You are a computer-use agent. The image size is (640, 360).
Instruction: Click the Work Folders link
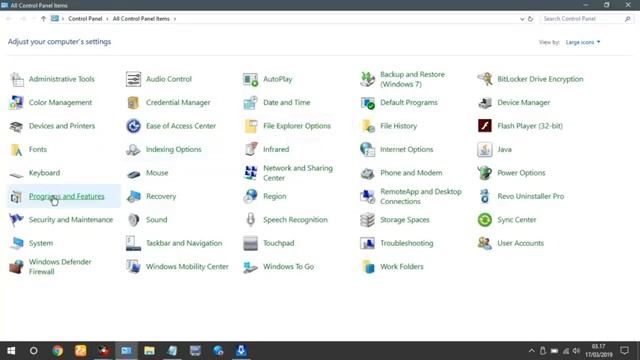pos(402,267)
